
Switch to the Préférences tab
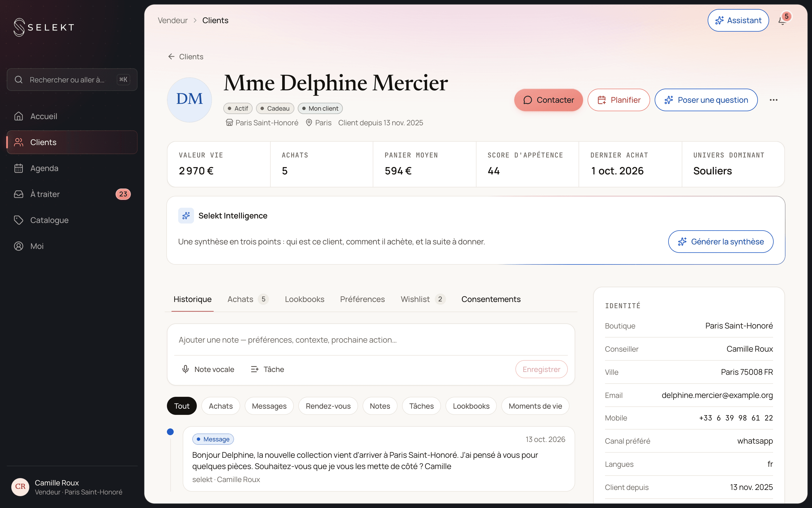point(362,299)
